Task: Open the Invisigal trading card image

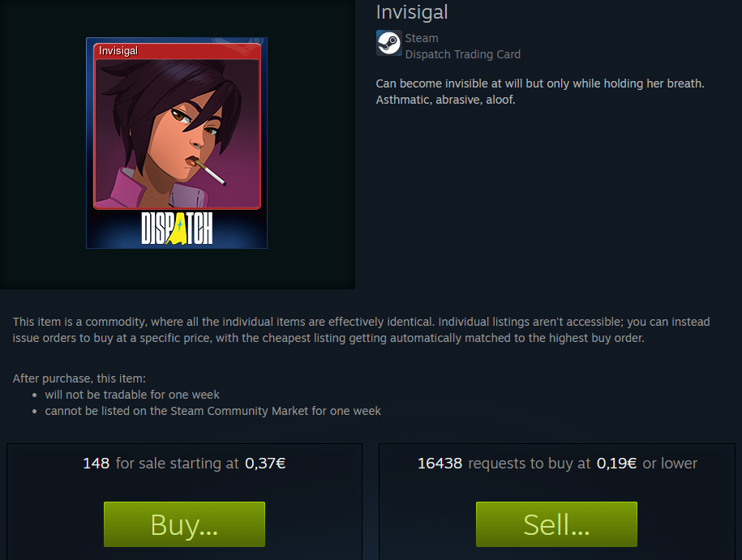Action: (177, 143)
